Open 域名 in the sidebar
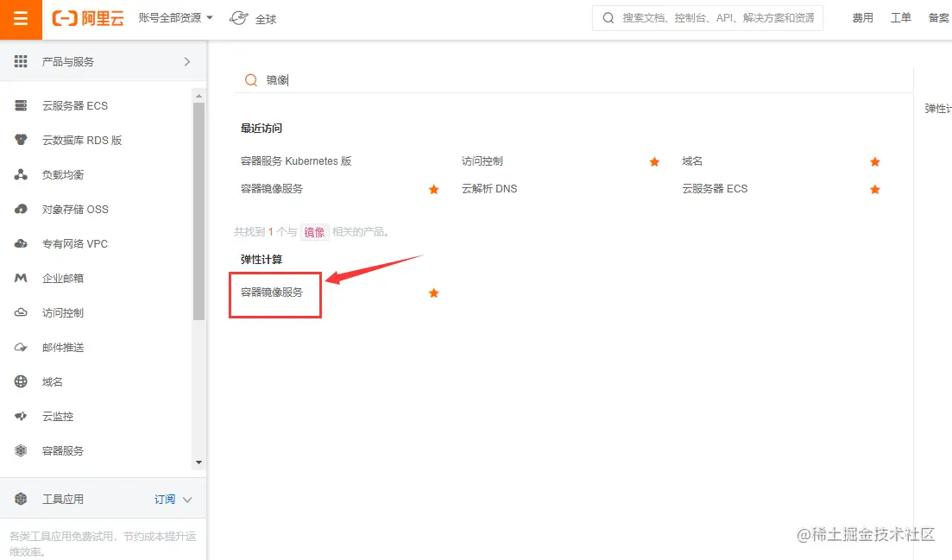This screenshot has width=952, height=560. pyautogui.click(x=52, y=382)
